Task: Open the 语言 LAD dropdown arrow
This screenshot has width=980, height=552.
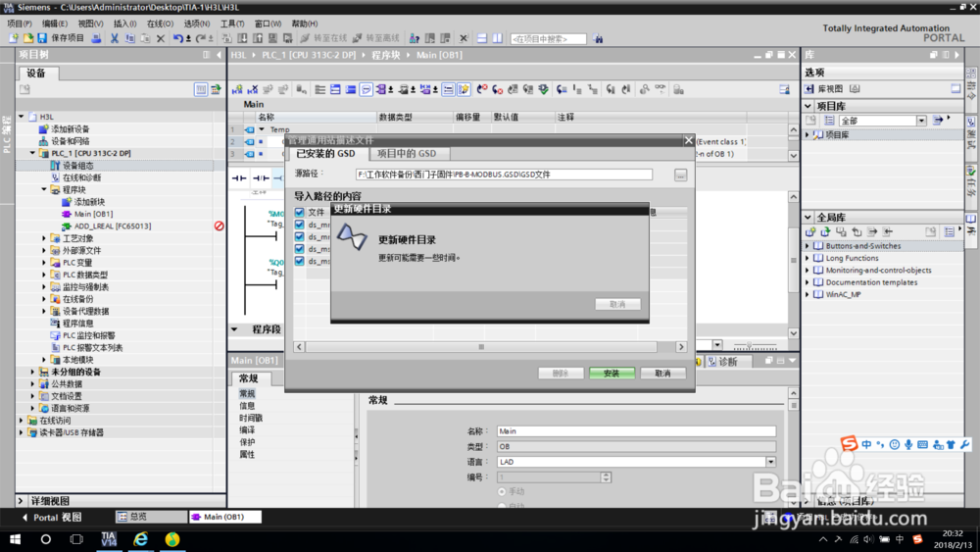Action: pos(770,462)
